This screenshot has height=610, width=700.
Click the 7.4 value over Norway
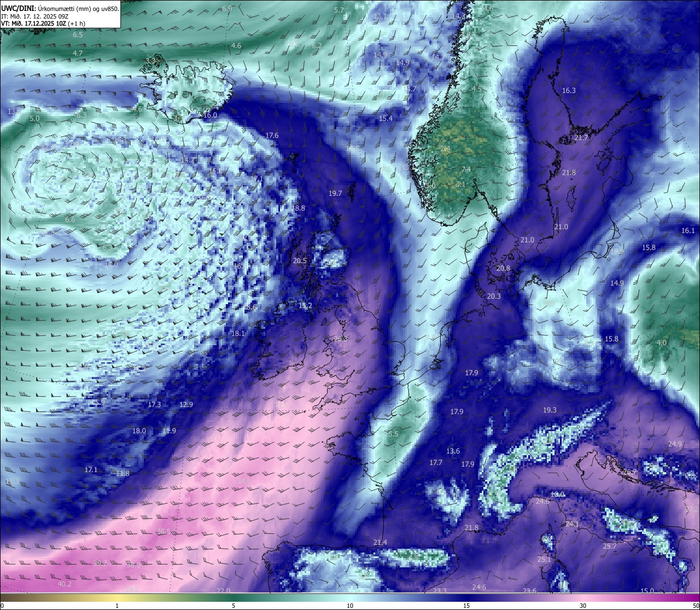point(466,169)
